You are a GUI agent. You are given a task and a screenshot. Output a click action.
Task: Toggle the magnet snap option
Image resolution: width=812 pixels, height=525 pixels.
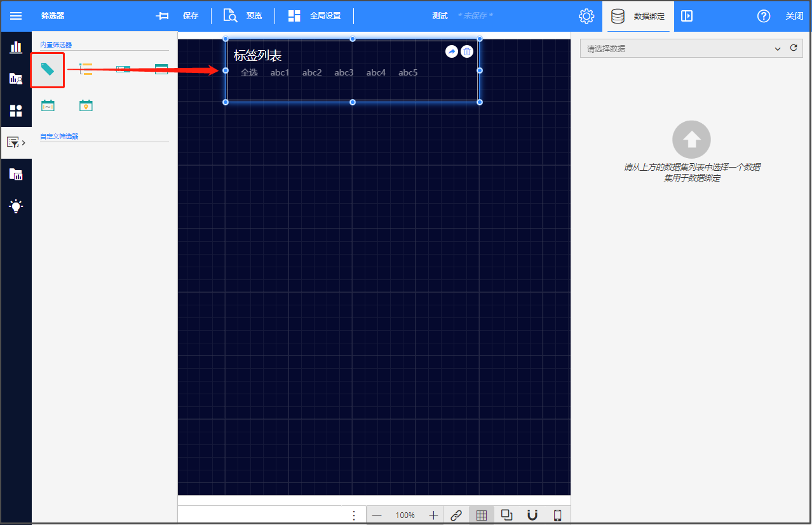(532, 515)
